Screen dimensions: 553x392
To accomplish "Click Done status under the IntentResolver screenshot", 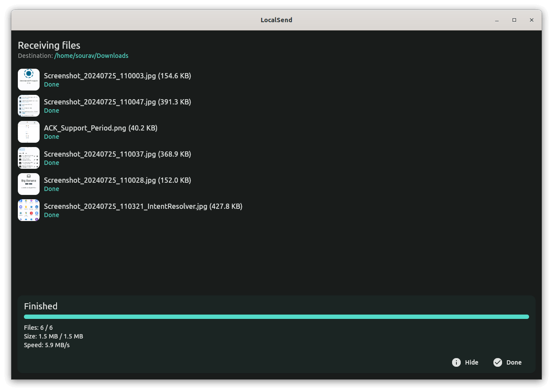I will tap(51, 214).
